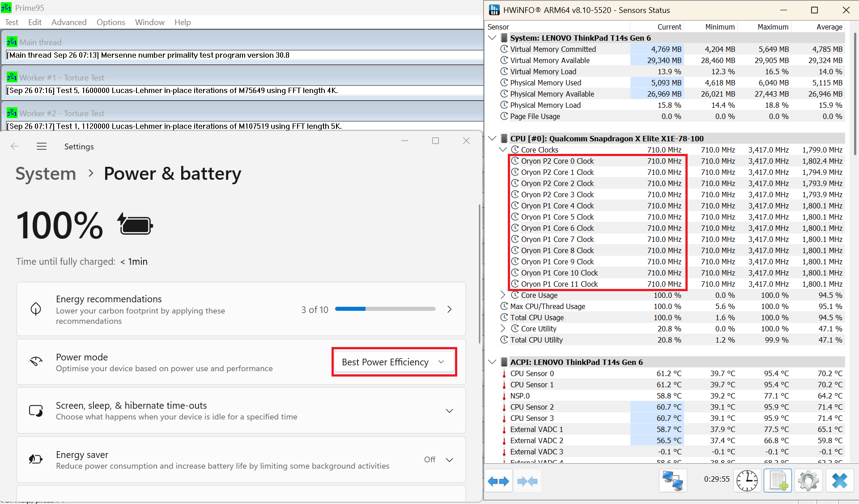The image size is (859, 504).
Task: Navigate to System breadcrumb in Settings
Action: pos(46,174)
